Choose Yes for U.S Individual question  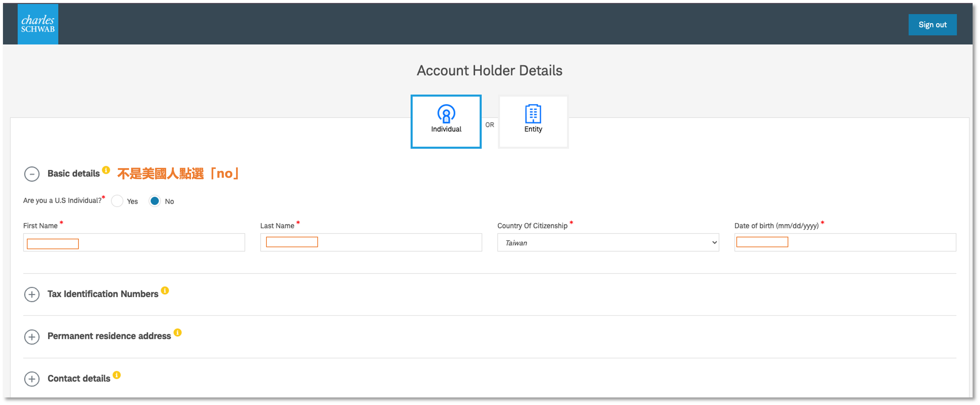117,201
